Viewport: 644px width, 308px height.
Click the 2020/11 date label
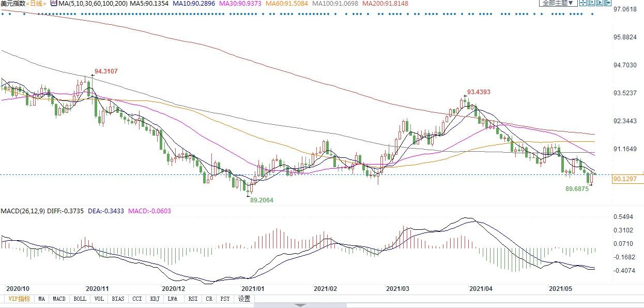pyautogui.click(x=96, y=289)
